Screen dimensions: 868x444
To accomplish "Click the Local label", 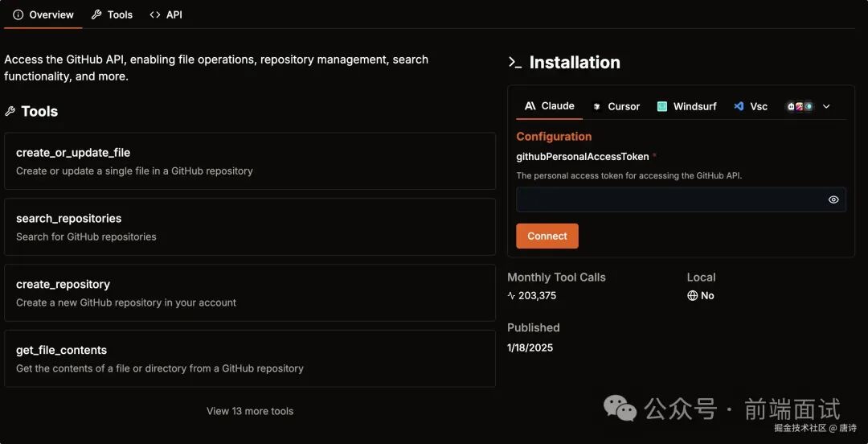I will coord(701,277).
